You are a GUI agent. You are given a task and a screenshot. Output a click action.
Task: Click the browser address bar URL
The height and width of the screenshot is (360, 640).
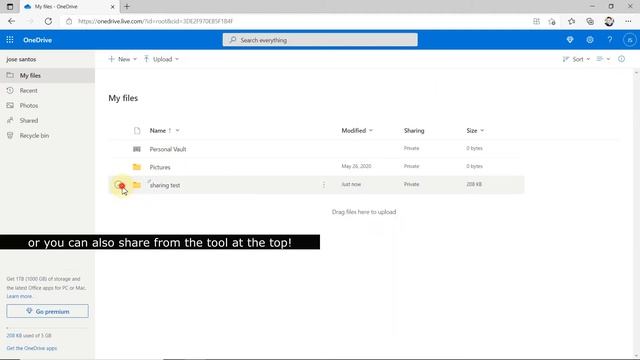click(x=156, y=21)
